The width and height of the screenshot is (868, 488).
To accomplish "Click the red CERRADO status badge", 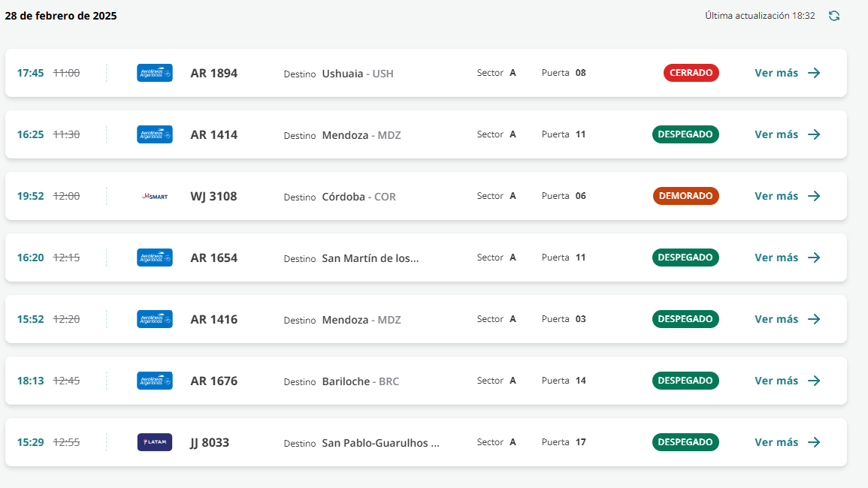I will tap(691, 73).
